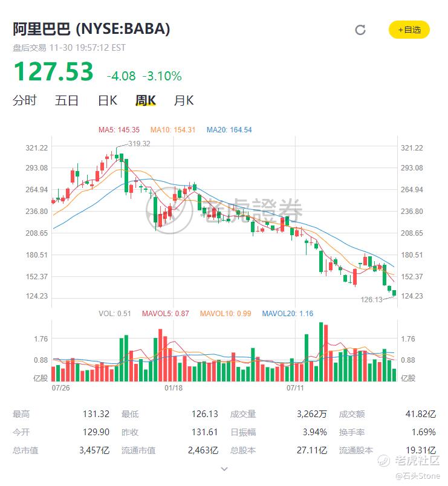Click the -3.10% change value

tap(162, 76)
